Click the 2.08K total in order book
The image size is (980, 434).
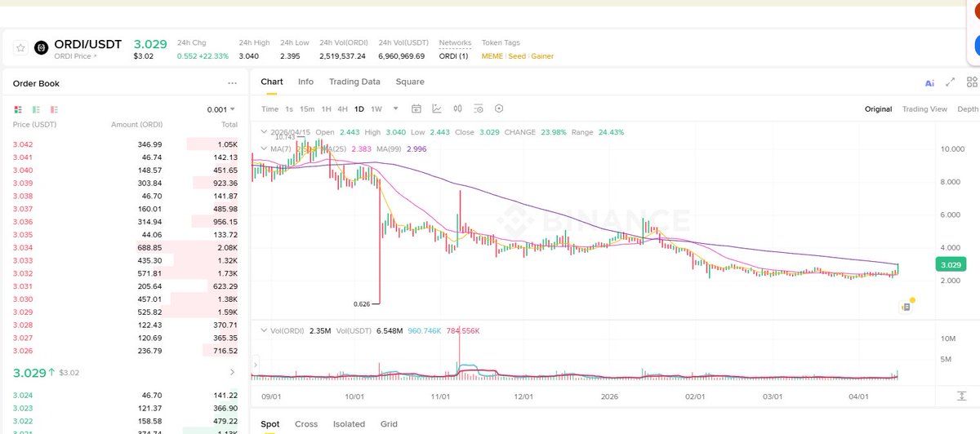226,247
